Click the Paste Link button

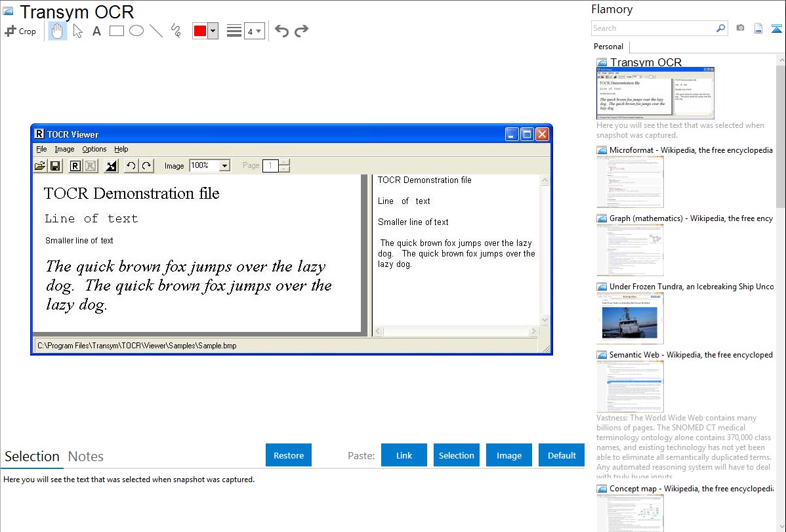click(404, 455)
